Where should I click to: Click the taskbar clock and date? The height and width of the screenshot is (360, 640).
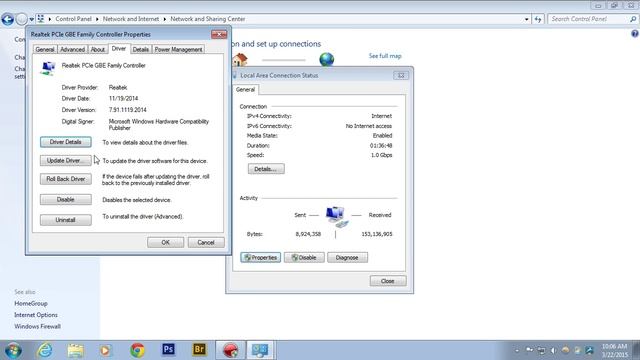coord(614,351)
